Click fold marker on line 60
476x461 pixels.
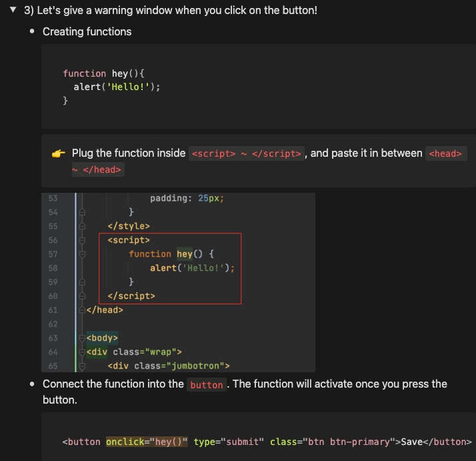coord(82,296)
